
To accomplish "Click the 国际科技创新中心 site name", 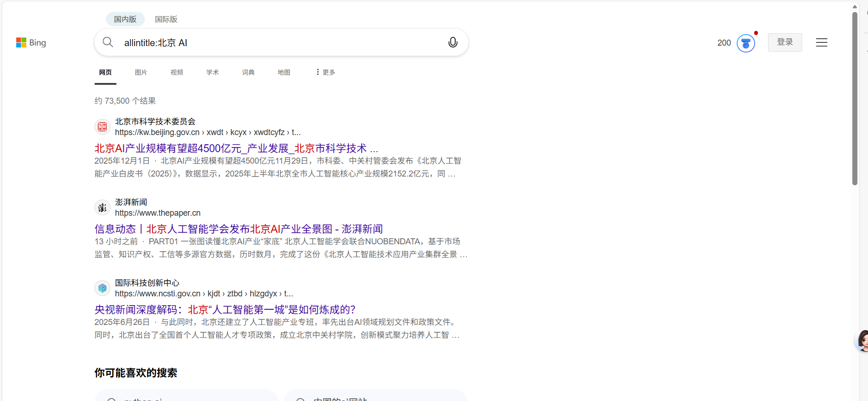I will coord(147,283).
